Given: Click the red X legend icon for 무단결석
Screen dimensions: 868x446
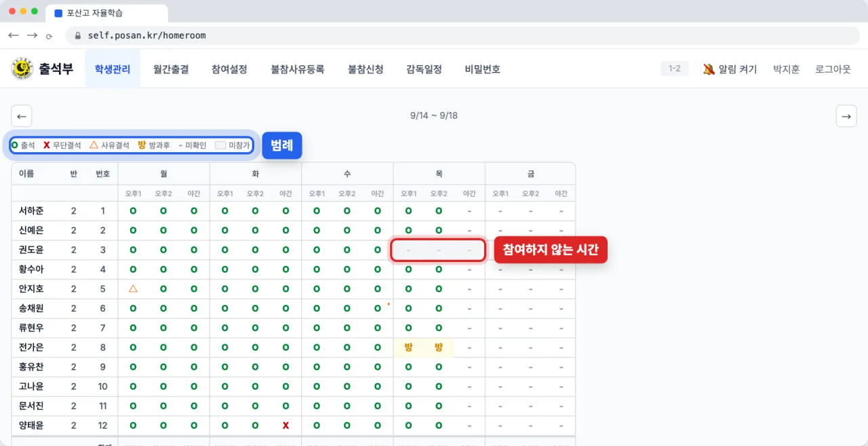Looking at the screenshot, I should tap(47, 145).
